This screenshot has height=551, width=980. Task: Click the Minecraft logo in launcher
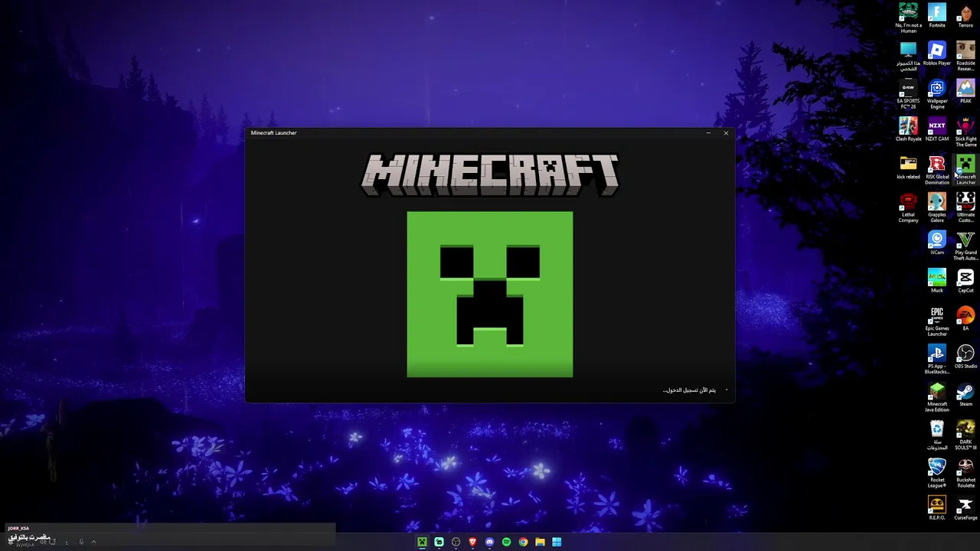point(490,174)
